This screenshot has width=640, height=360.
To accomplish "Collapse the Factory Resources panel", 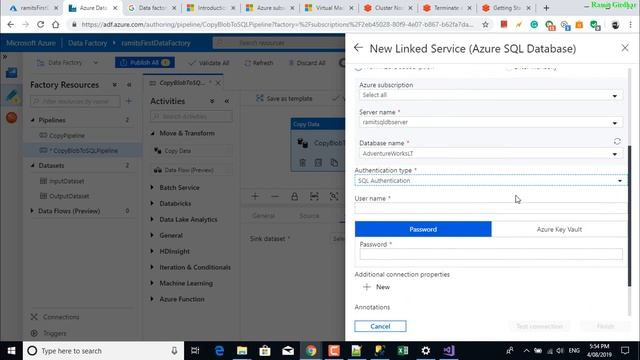I will (x=129, y=85).
